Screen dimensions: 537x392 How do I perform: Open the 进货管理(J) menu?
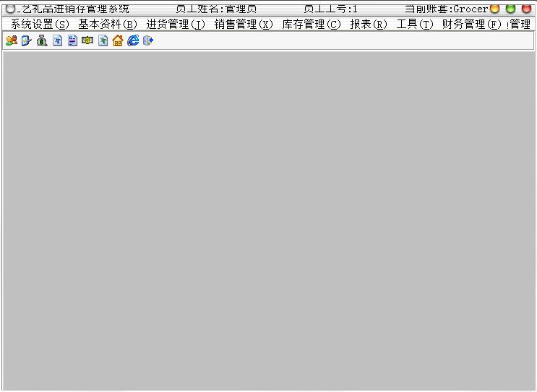tap(176, 25)
